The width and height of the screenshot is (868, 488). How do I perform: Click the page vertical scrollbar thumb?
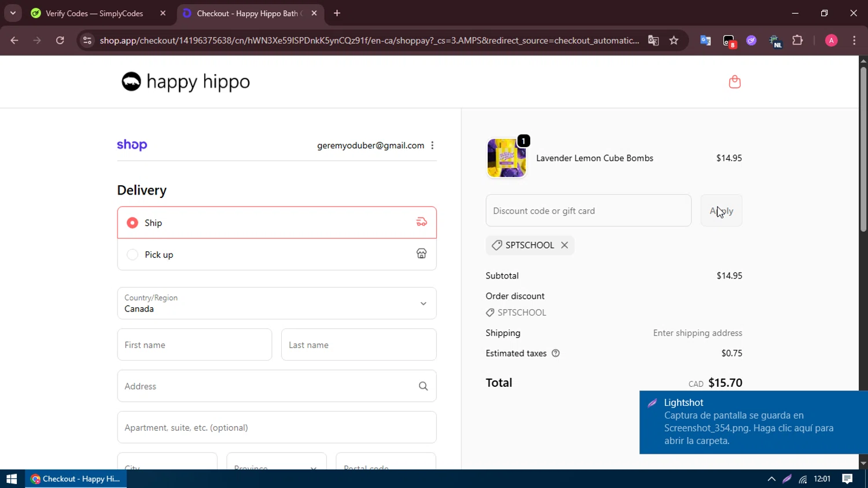pyautogui.click(x=863, y=149)
